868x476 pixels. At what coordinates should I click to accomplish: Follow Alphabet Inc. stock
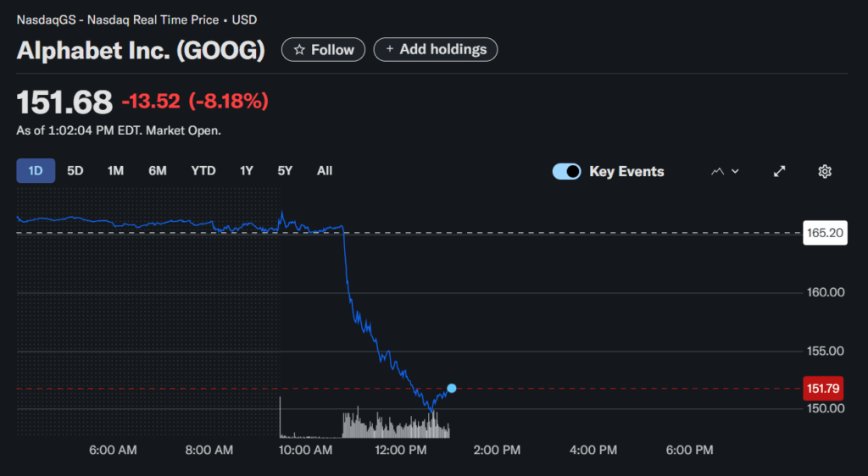click(324, 50)
